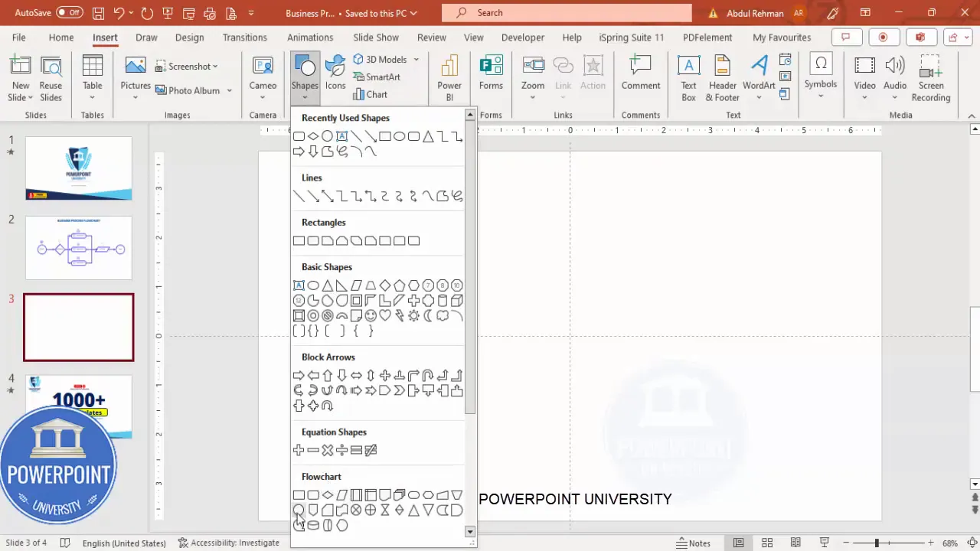Pick the Snip Single Corner rectangle shape
The height and width of the screenshot is (551, 980).
(328, 241)
